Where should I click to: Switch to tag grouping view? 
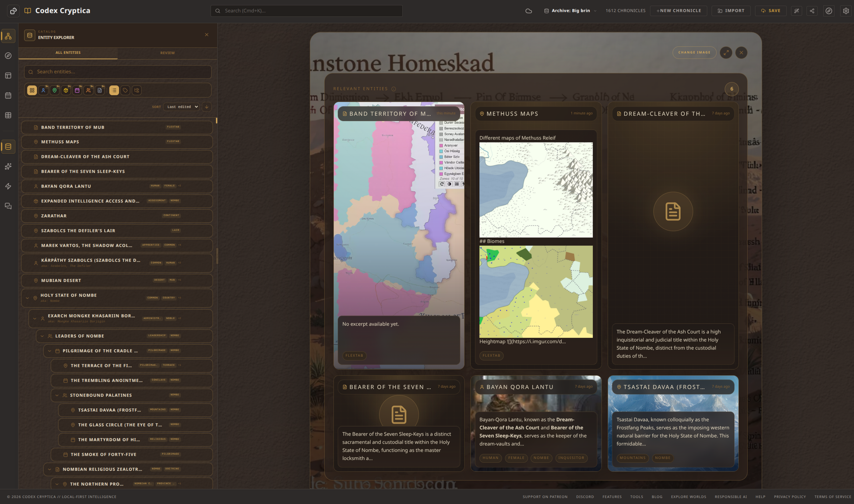click(x=125, y=91)
